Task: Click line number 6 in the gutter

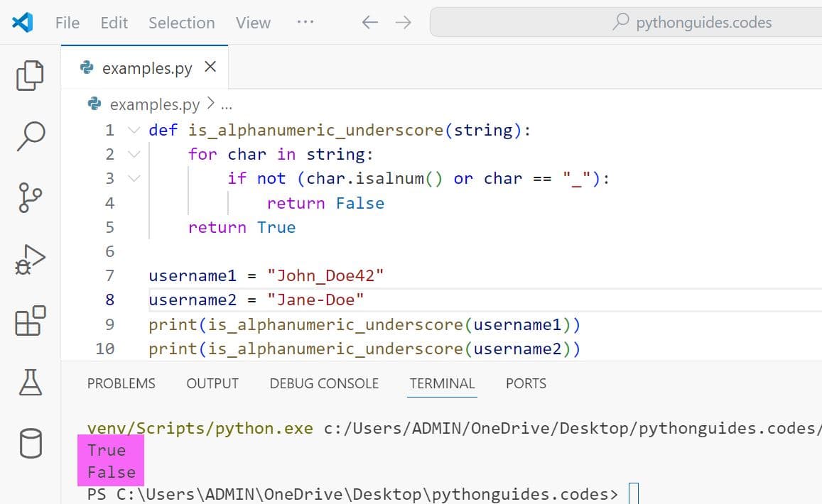Action: tap(109, 251)
